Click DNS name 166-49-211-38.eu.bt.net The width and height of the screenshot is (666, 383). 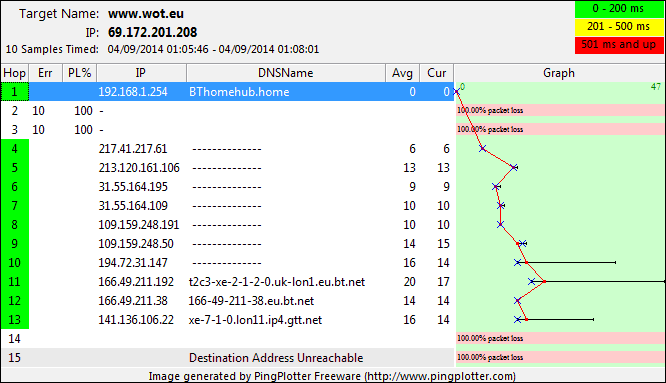click(x=251, y=301)
